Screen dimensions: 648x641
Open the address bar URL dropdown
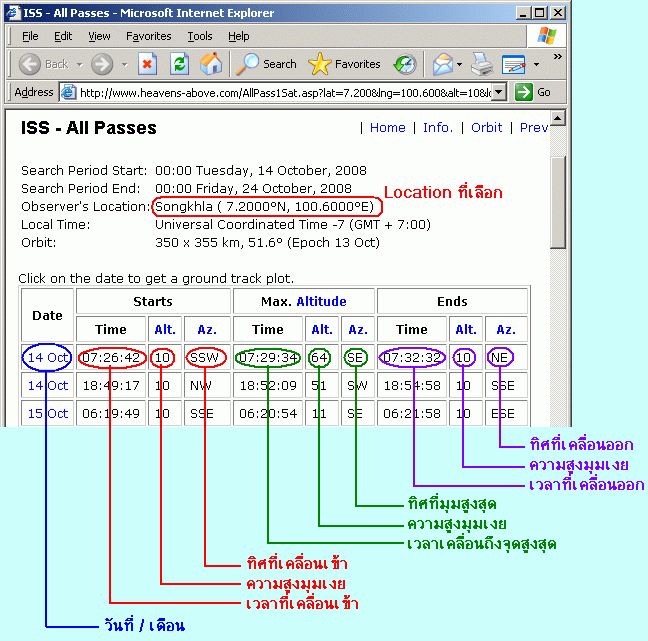point(499,92)
